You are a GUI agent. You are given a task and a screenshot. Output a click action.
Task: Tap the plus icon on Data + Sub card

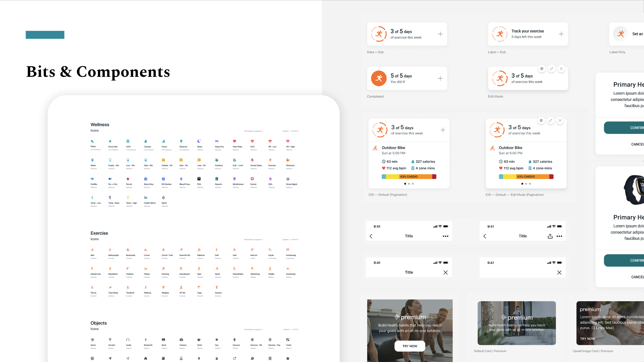[440, 34]
